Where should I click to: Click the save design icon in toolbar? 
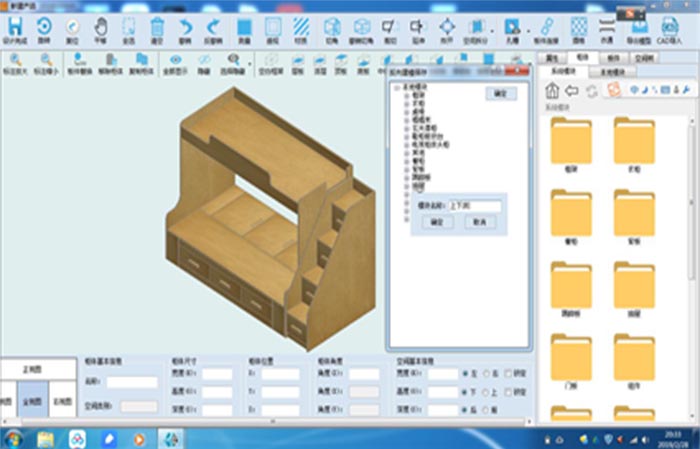point(15,27)
